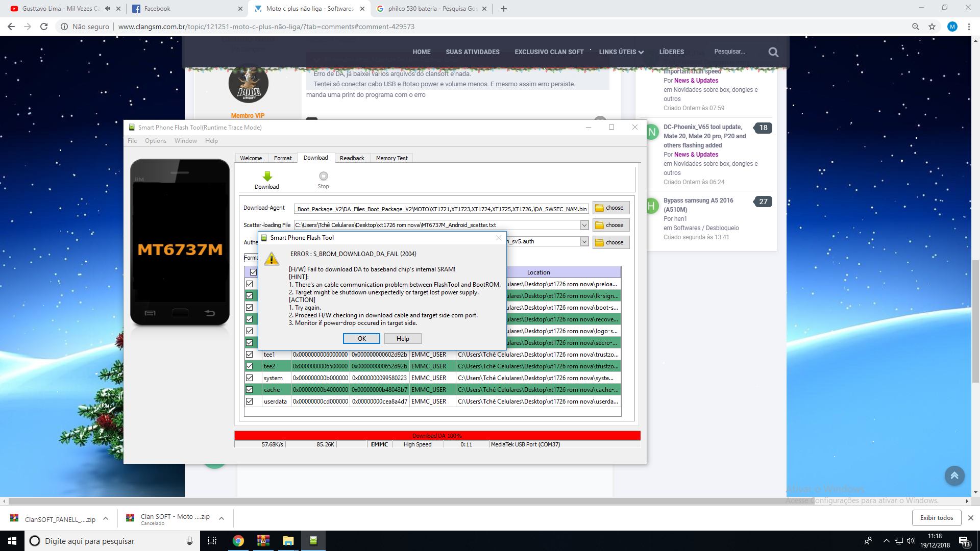Click the Stop icon in Flash Tool
This screenshot has width=980, height=551.
coord(323,176)
